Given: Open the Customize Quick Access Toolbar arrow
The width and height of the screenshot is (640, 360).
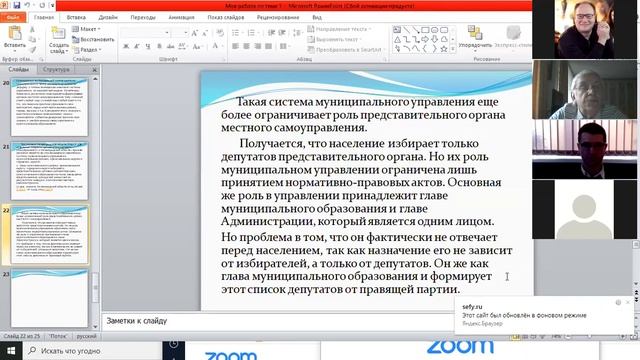Looking at the screenshot, I should [x=53, y=5].
